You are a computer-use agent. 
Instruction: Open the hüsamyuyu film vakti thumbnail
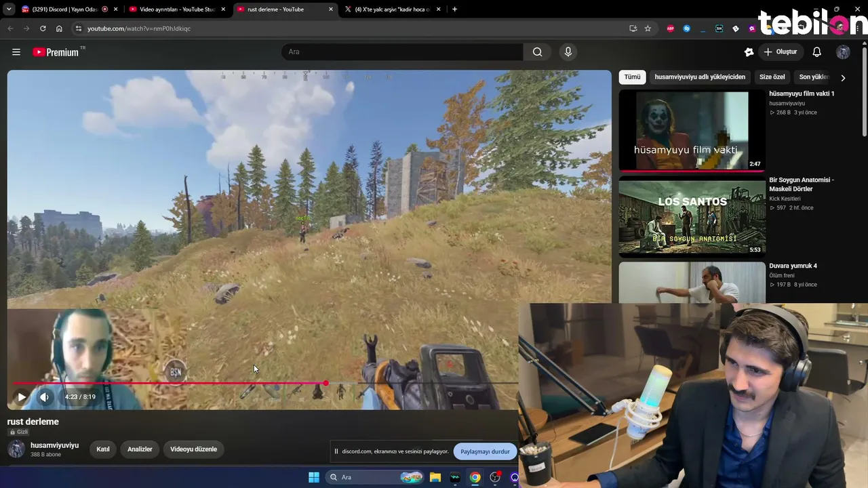tap(691, 130)
